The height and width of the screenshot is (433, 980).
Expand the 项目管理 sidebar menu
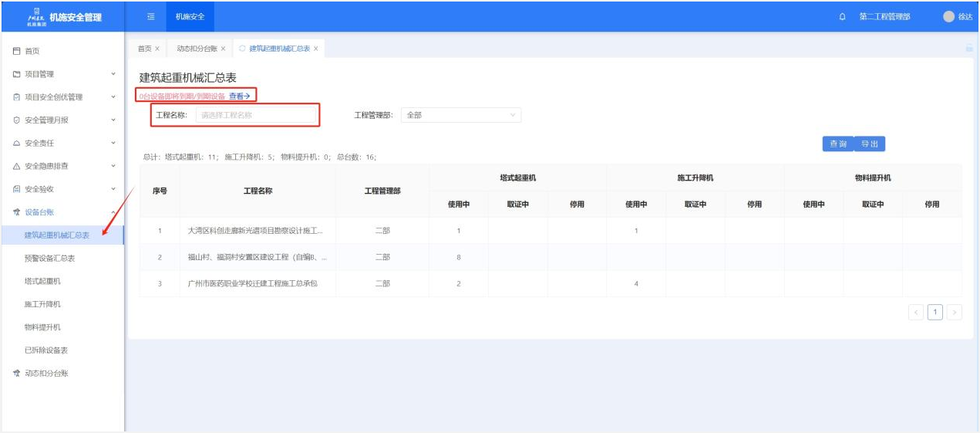[x=113, y=74]
